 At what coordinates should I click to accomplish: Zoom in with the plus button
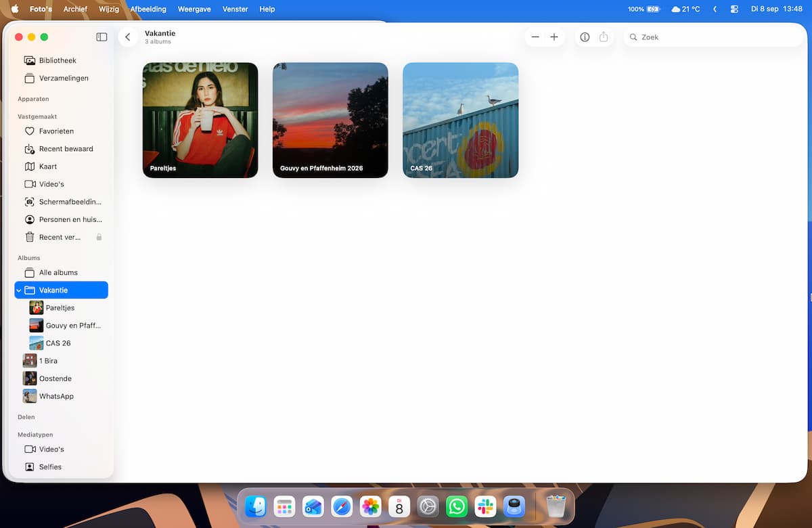point(554,37)
